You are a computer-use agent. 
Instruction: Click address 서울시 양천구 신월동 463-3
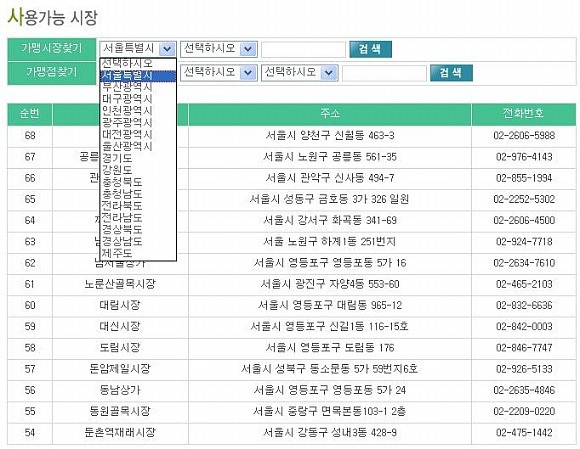tap(330, 135)
